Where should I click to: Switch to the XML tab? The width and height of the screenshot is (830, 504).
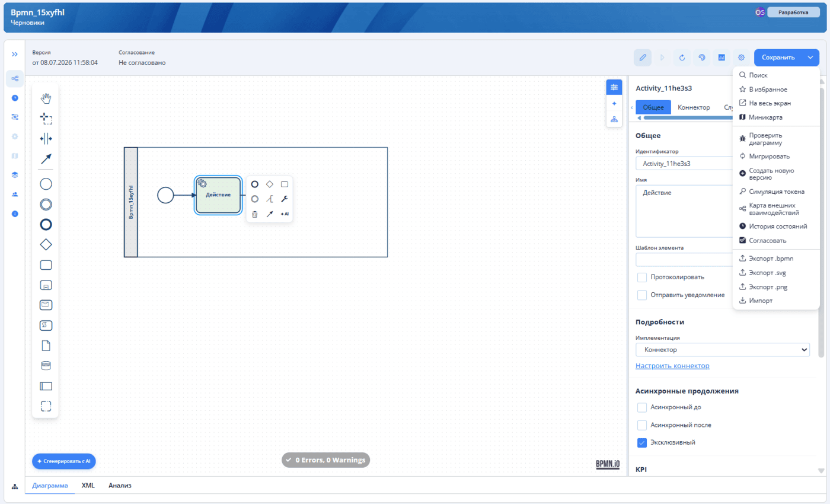88,486
